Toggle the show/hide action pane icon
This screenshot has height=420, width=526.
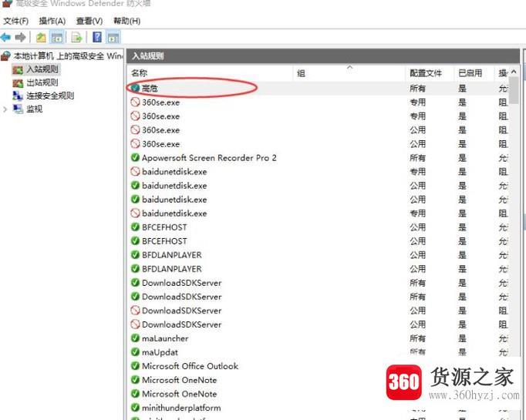coord(113,37)
